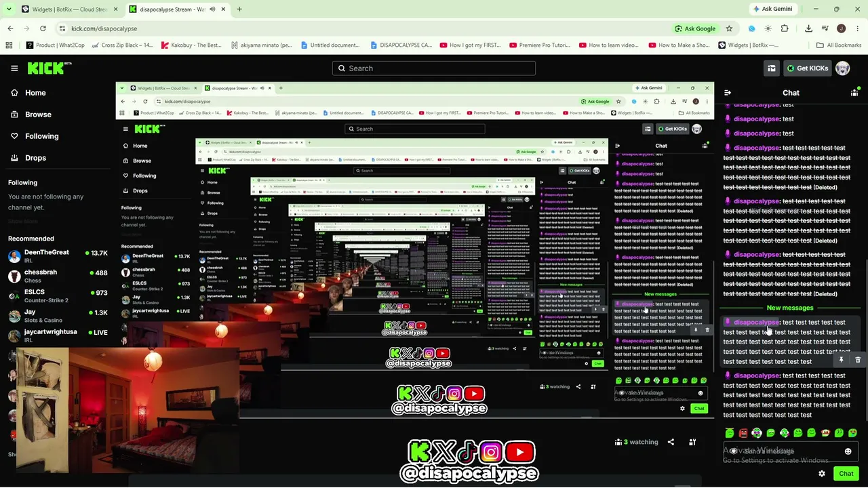Click the disapocalypse username in highlighted message
The width and height of the screenshot is (868, 488).
pyautogui.click(x=757, y=322)
